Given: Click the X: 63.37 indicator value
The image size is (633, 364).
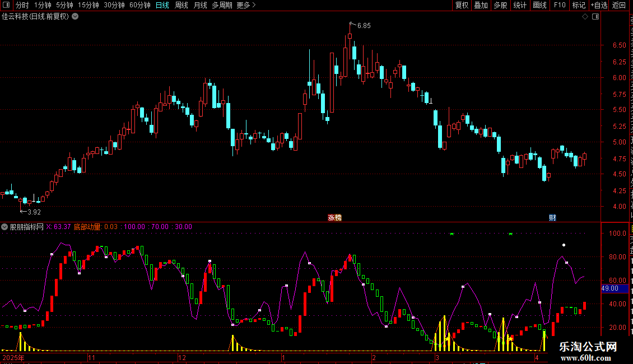Looking at the screenshot, I should [x=58, y=227].
